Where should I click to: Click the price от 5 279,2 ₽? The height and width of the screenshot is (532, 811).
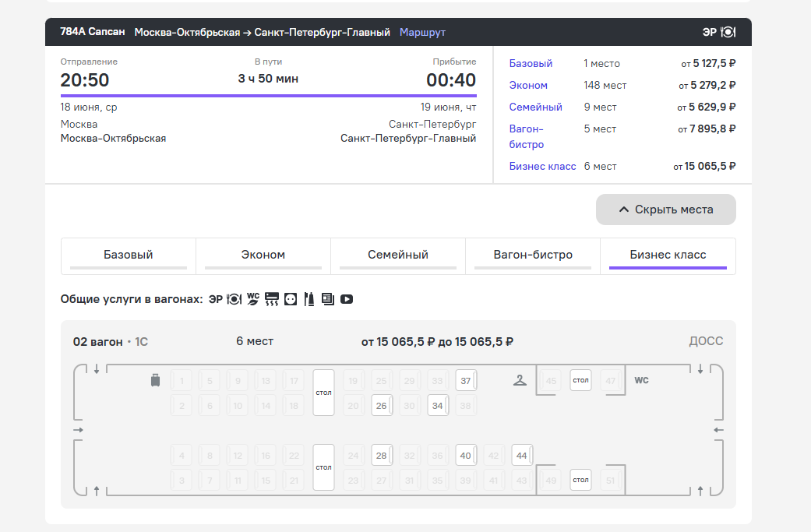pos(707,86)
